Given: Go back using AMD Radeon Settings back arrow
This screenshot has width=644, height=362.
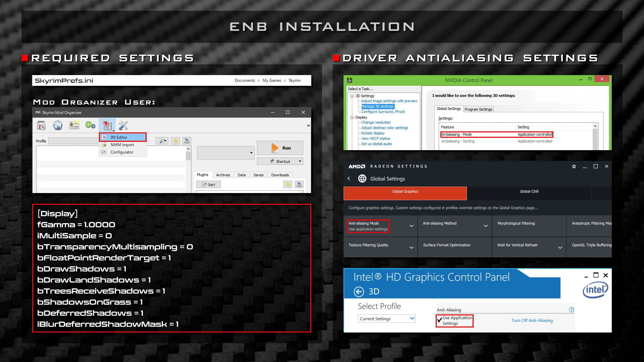Looking at the screenshot, I should 349,179.
